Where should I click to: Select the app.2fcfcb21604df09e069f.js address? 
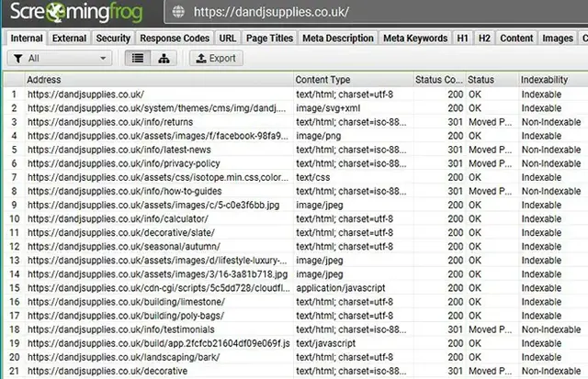pyautogui.click(x=159, y=344)
